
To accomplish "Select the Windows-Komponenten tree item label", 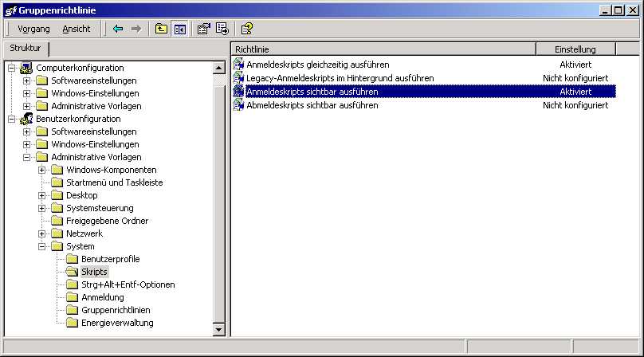I will [112, 170].
